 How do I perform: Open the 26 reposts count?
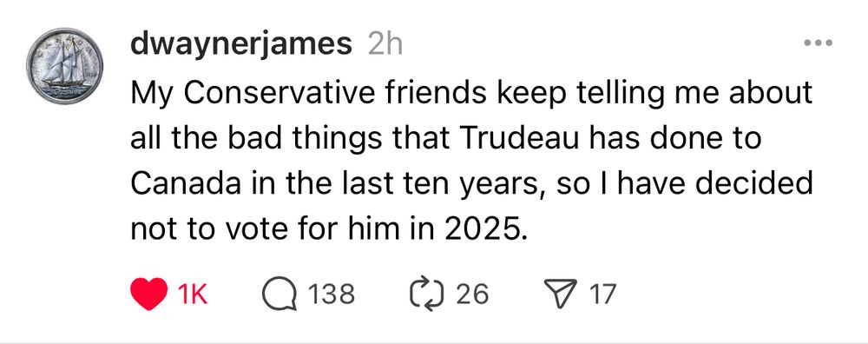click(x=472, y=294)
